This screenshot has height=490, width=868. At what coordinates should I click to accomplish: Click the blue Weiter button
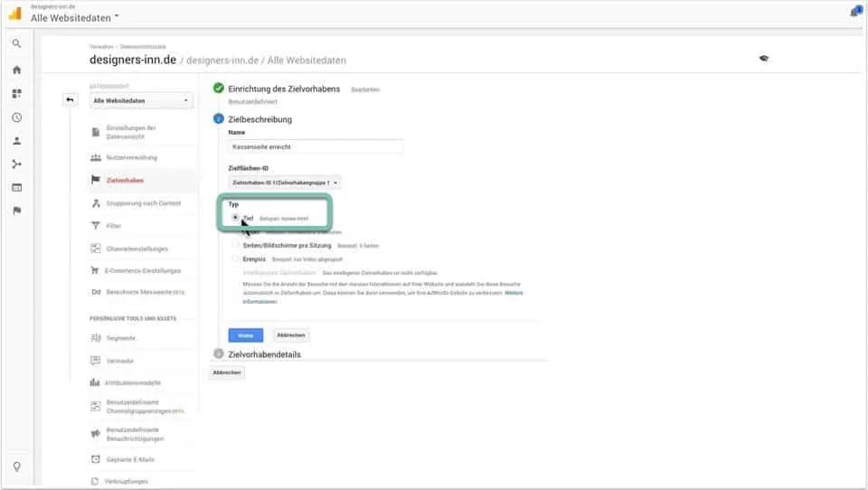245,335
